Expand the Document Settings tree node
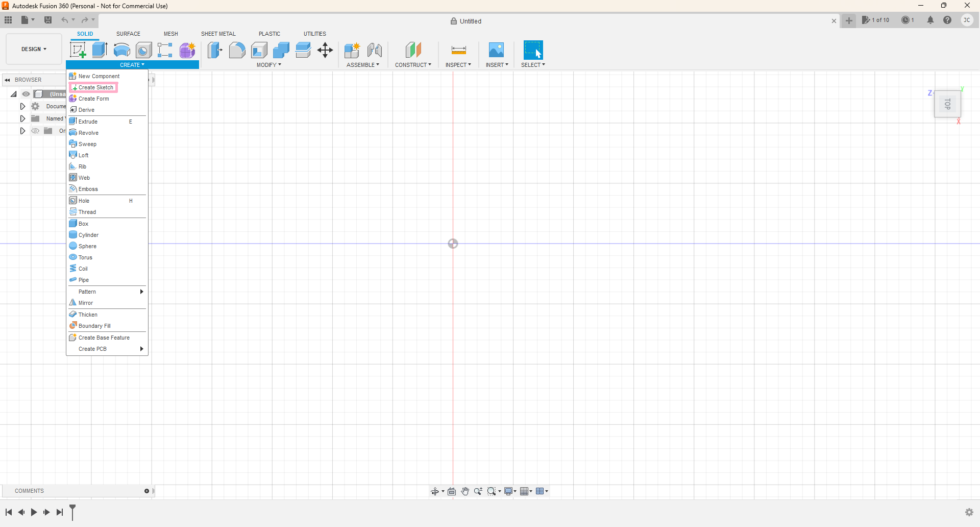 pyautogui.click(x=22, y=106)
